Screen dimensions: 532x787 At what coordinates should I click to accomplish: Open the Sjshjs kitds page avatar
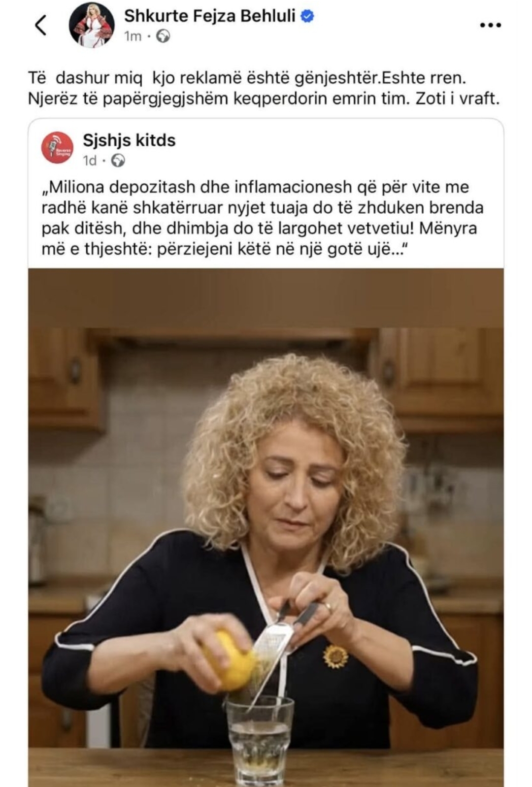(57, 148)
